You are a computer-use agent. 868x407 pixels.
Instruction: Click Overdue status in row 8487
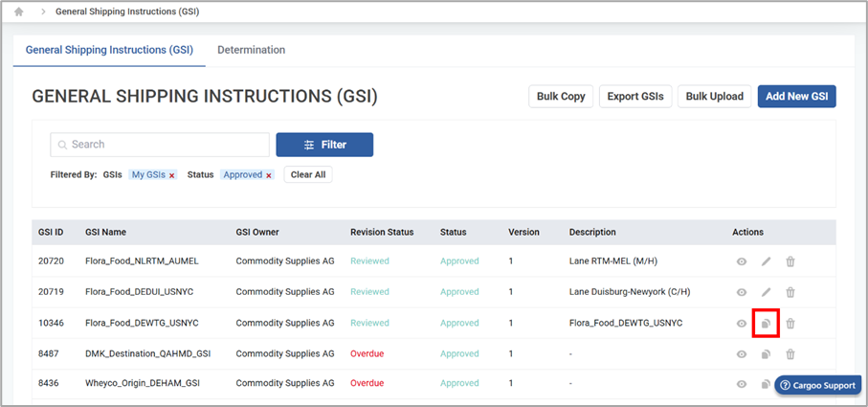367,353
